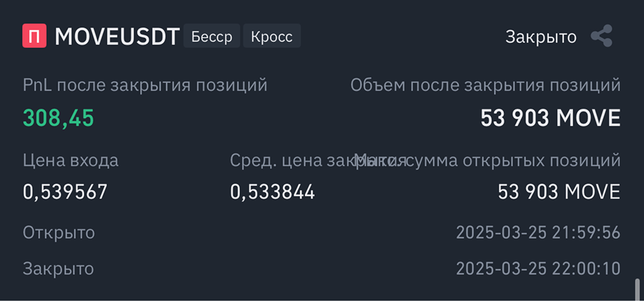Click the green 308,45 PnL value
The height and width of the screenshot is (302, 644).
point(58,118)
